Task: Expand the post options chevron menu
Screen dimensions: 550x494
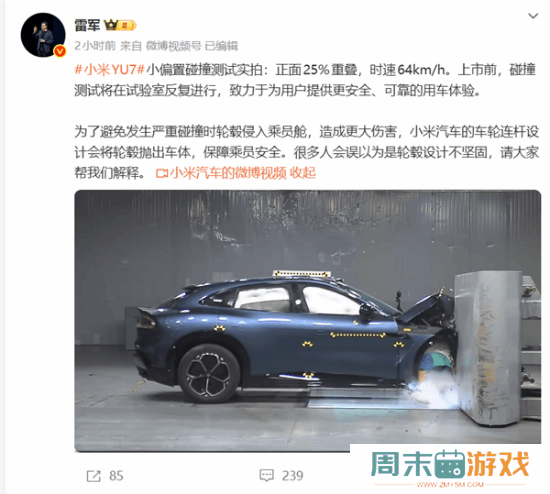Action: 533,16
